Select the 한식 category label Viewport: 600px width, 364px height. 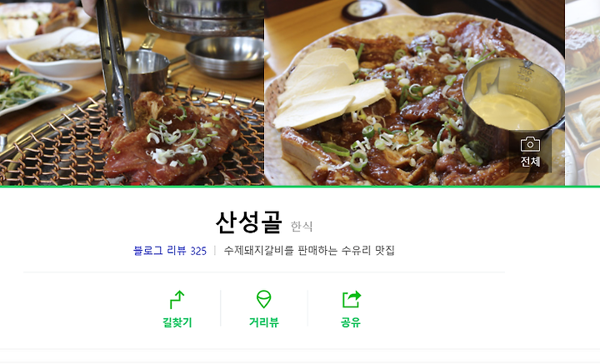(302, 227)
